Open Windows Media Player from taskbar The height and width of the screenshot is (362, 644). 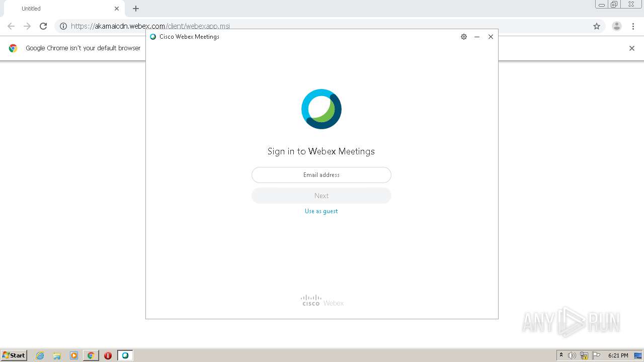coord(74,355)
